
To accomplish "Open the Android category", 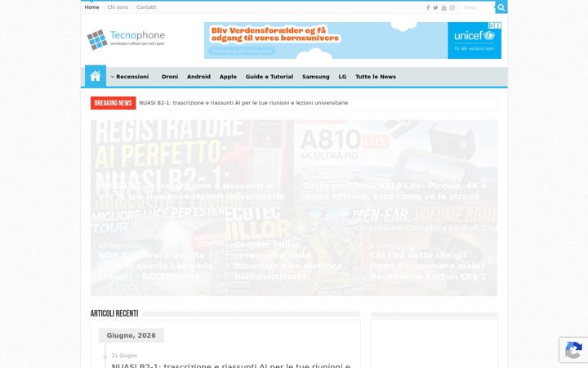I will pyautogui.click(x=198, y=77).
